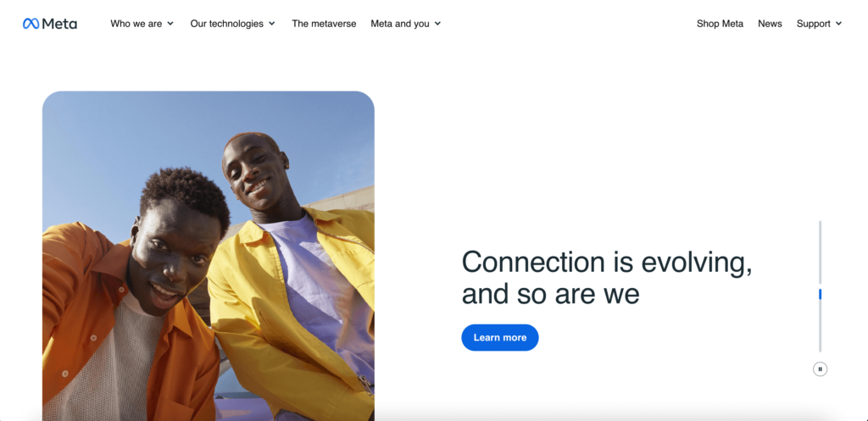Screen dimensions: 868x421
Task: Click the Connection is evolving headline
Action: [607, 277]
